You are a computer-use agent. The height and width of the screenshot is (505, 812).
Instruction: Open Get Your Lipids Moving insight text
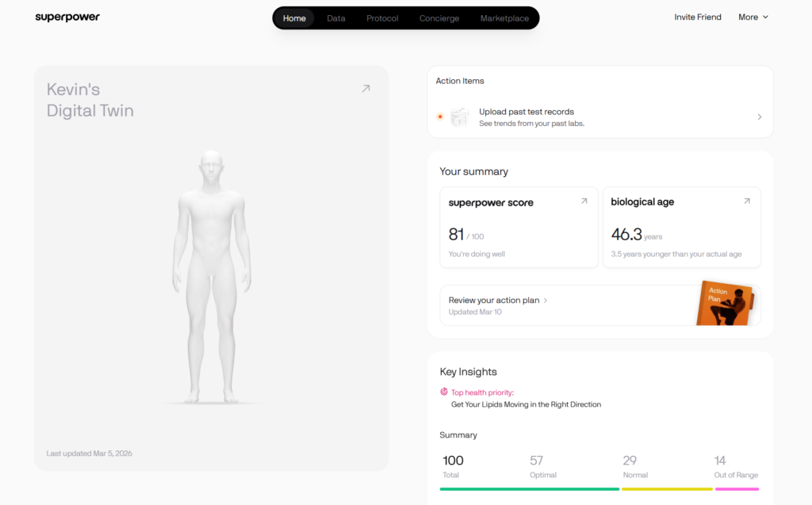(527, 404)
